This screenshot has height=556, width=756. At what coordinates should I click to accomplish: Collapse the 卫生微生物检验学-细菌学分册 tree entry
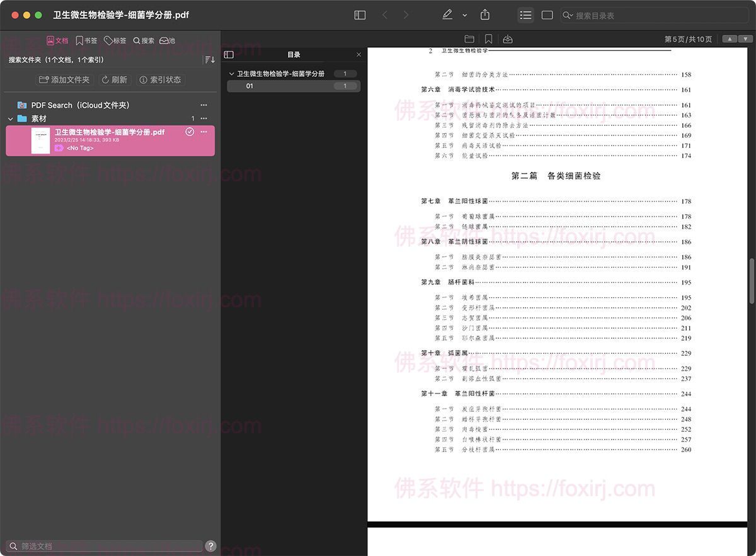pos(232,74)
